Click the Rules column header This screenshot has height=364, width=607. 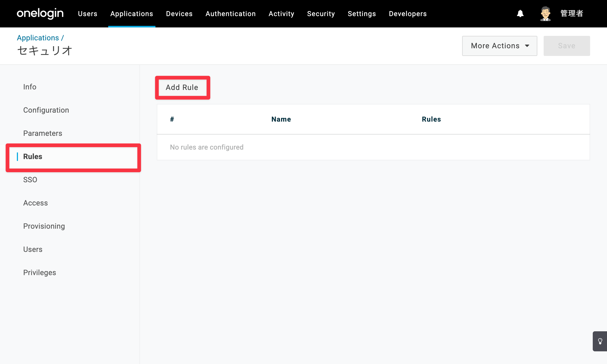pyautogui.click(x=431, y=119)
